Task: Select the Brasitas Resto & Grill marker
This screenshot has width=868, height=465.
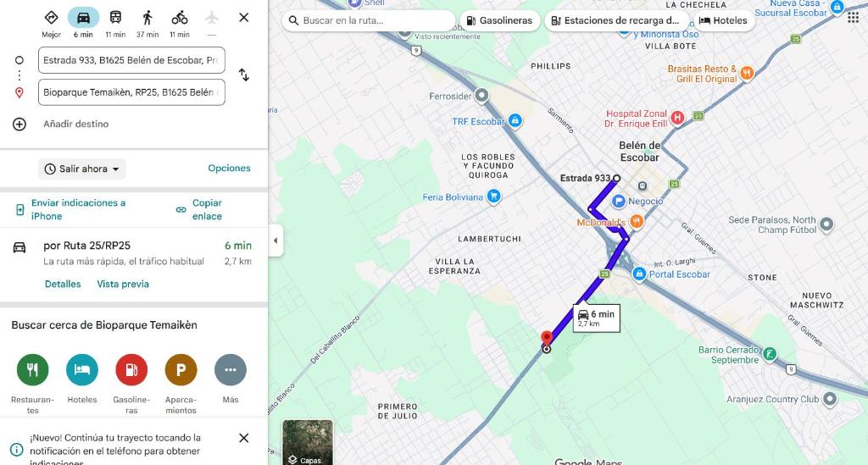Action: (x=747, y=73)
